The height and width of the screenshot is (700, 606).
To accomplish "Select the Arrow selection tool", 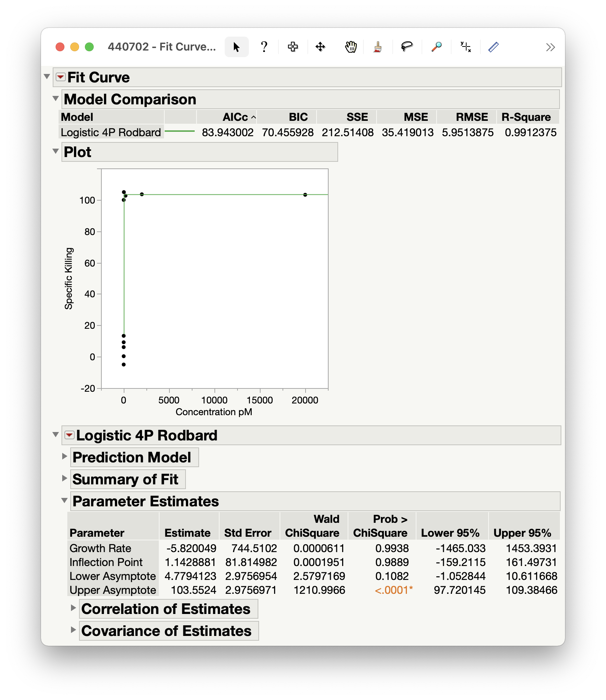I will pos(236,47).
